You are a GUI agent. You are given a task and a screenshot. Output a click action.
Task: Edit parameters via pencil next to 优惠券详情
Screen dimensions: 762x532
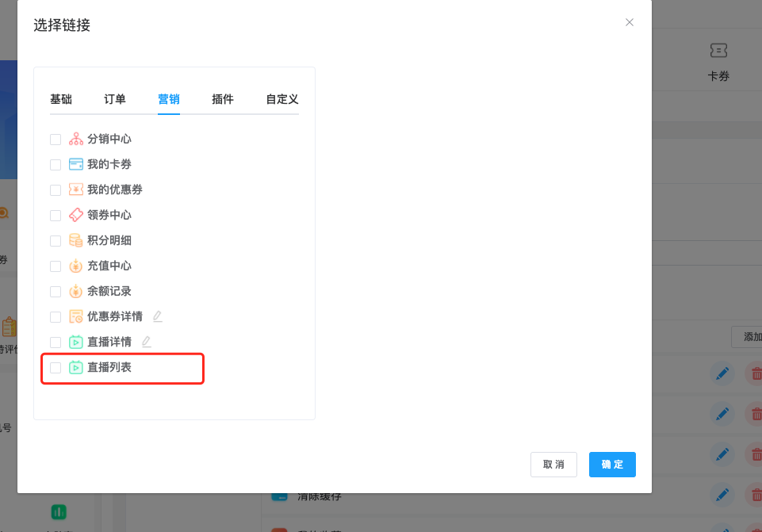point(158,316)
